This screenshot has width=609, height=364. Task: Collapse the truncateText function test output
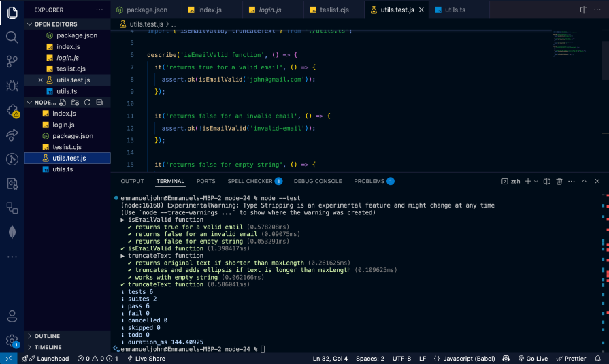(x=122, y=256)
